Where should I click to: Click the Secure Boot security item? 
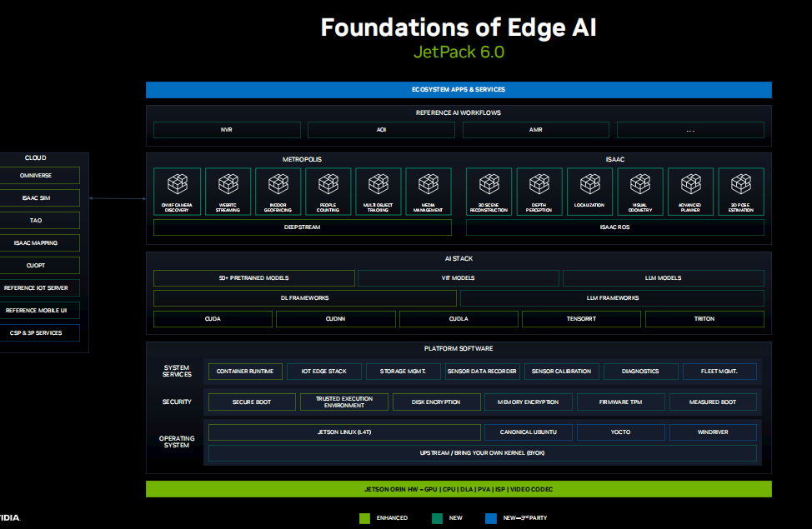pos(252,402)
